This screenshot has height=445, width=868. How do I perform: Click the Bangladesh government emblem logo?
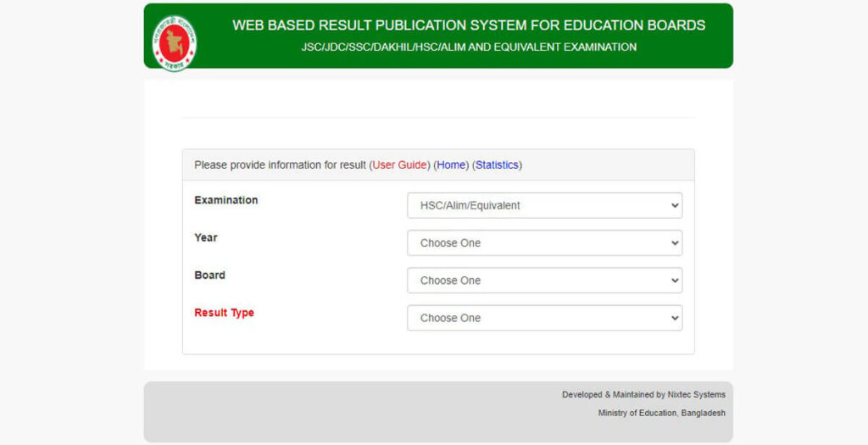click(x=175, y=43)
